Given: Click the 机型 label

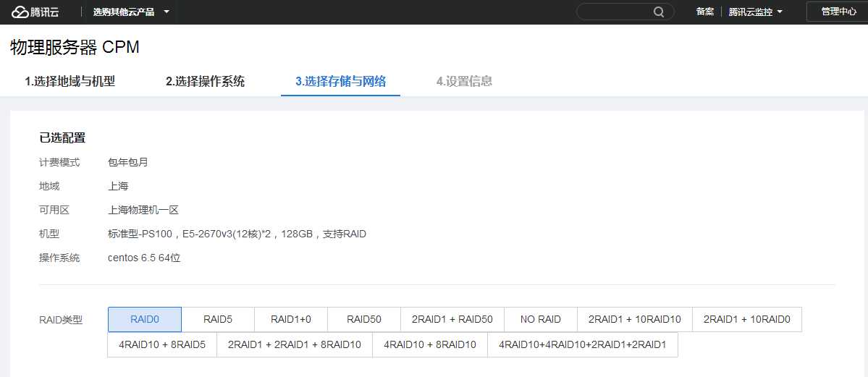Looking at the screenshot, I should tap(49, 234).
